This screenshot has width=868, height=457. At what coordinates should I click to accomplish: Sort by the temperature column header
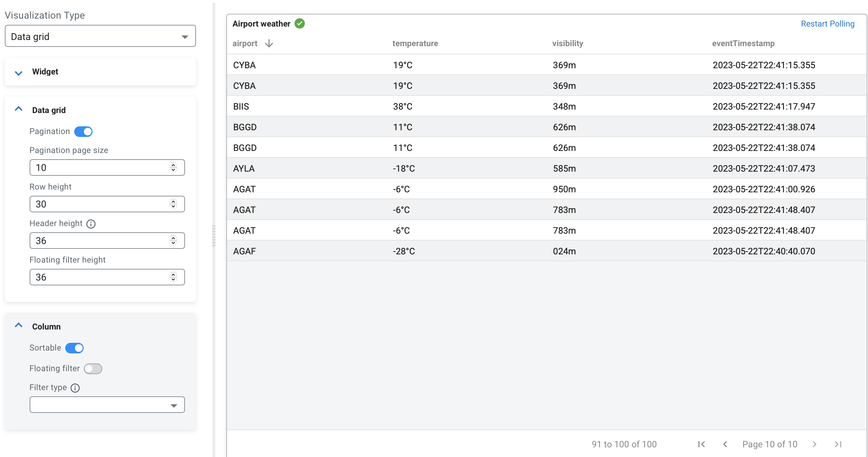coord(415,43)
